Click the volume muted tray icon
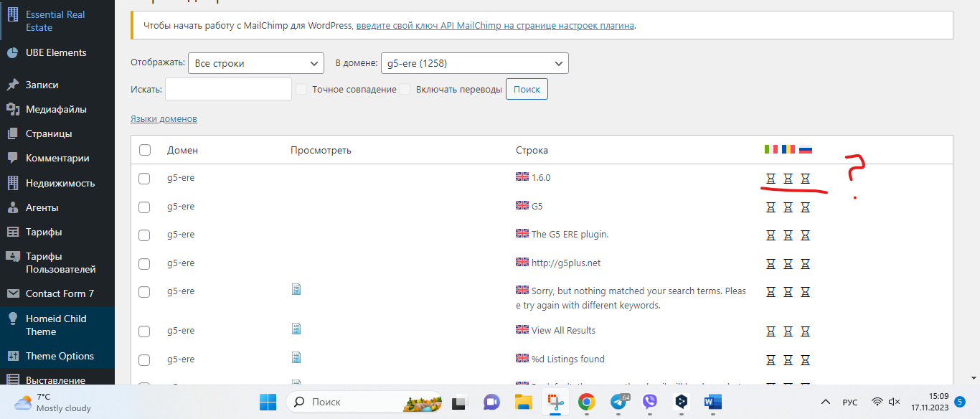This screenshot has height=419, width=980. pyautogui.click(x=895, y=402)
